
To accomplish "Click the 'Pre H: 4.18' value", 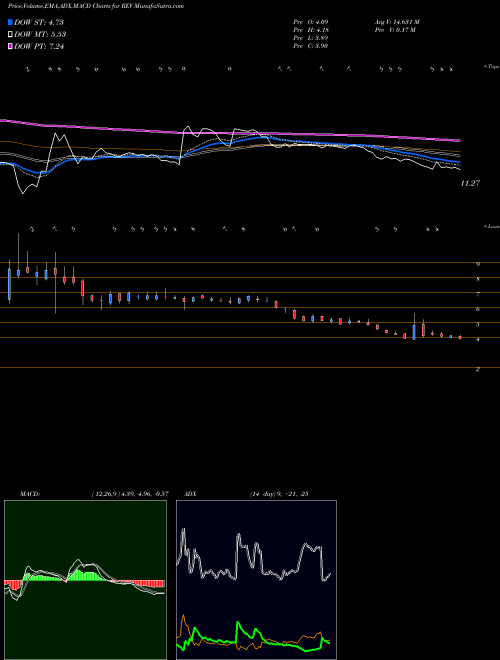I will click(x=311, y=29).
